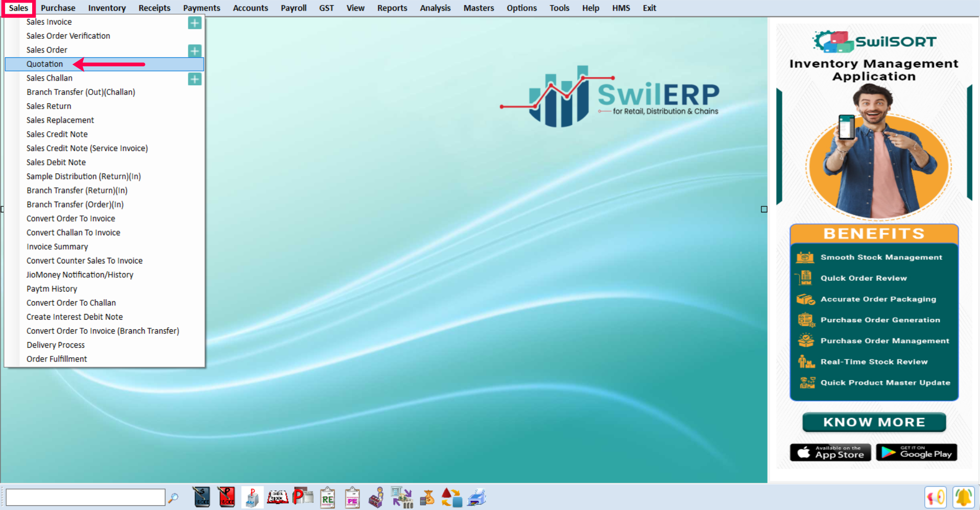Click the Google Play download badge
Viewport: 980px width, 510px height.
point(917,452)
